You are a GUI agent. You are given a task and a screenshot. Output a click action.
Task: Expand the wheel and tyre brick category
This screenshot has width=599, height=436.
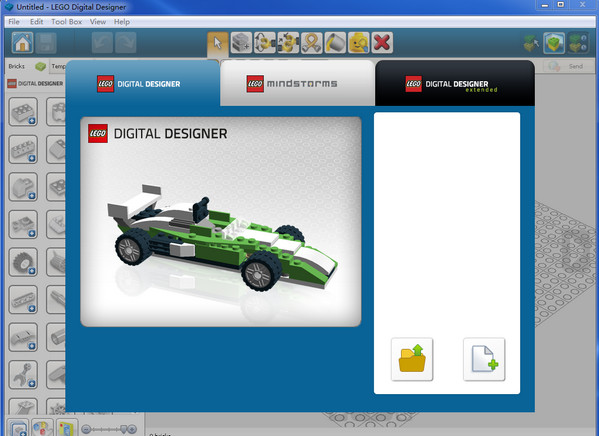point(23,262)
